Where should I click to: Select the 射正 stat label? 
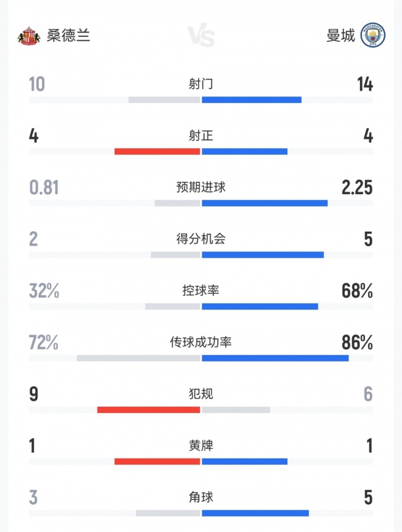[201, 136]
